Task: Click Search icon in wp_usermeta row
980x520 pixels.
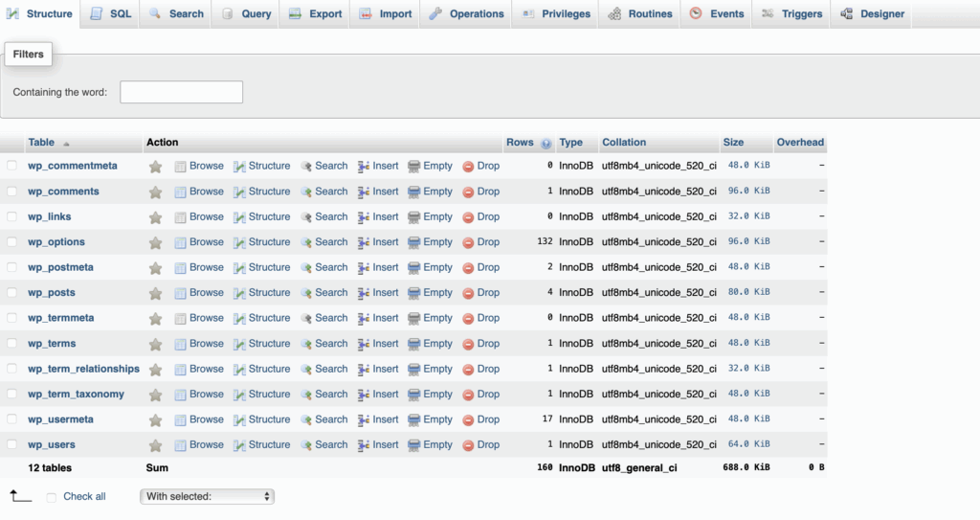Action: (306, 419)
